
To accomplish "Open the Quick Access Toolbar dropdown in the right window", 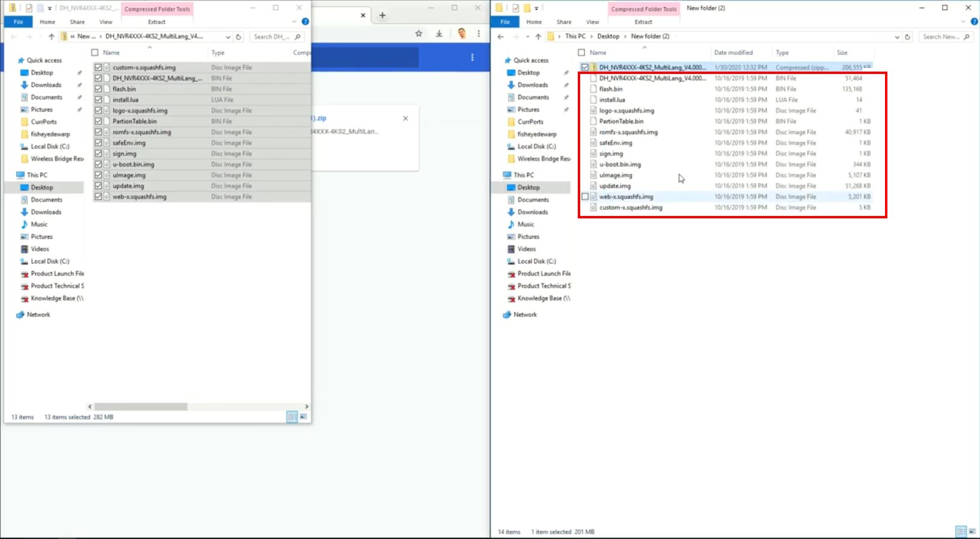I will click(x=536, y=8).
